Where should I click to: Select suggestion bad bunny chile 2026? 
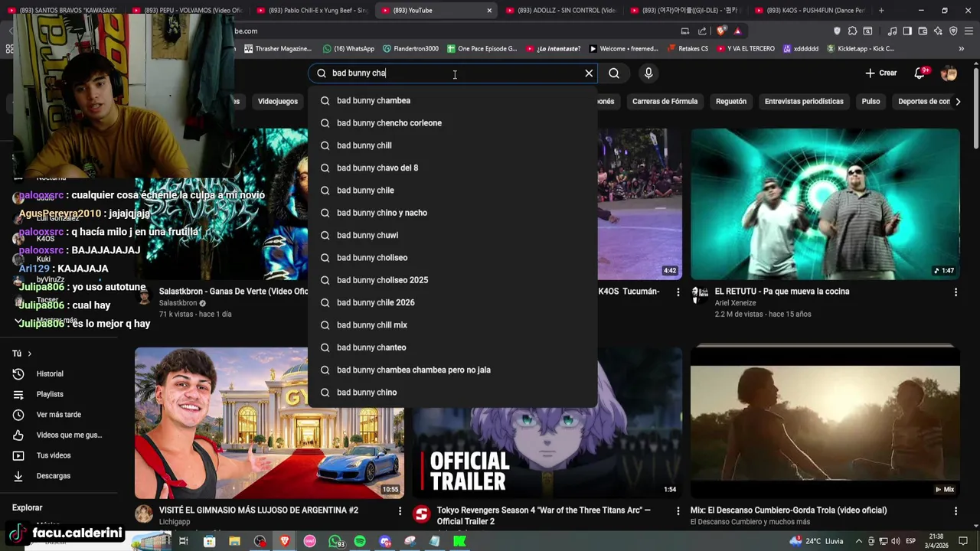pos(452,302)
